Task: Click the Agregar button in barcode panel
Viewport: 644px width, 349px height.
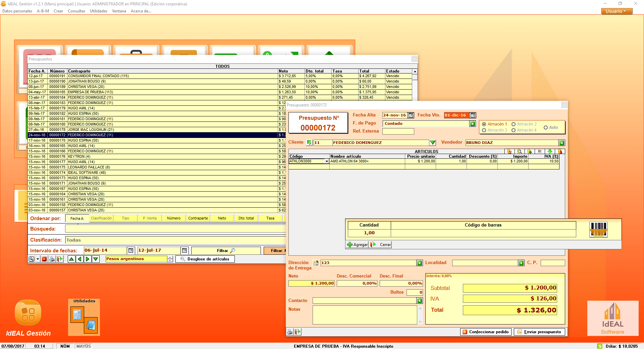Action: [x=358, y=245]
